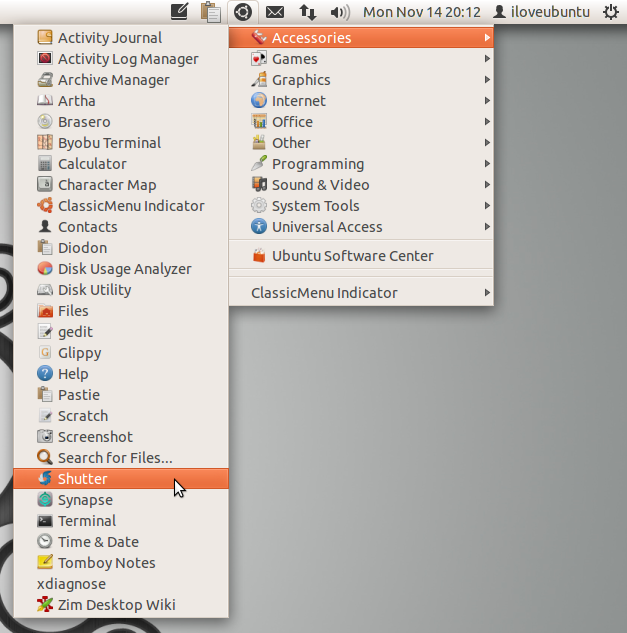This screenshot has height=633, width=627.
Task: Expand the Programming submenu
Action: [x=361, y=163]
